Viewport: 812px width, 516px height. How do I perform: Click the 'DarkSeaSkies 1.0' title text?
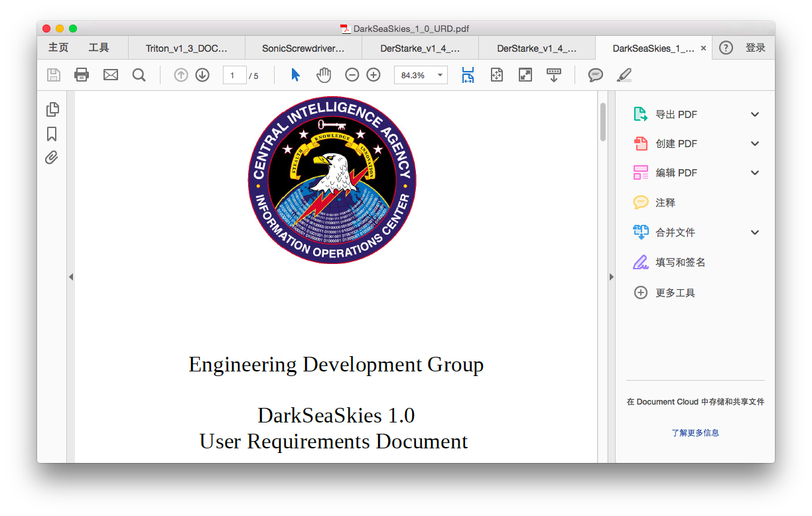(x=336, y=415)
